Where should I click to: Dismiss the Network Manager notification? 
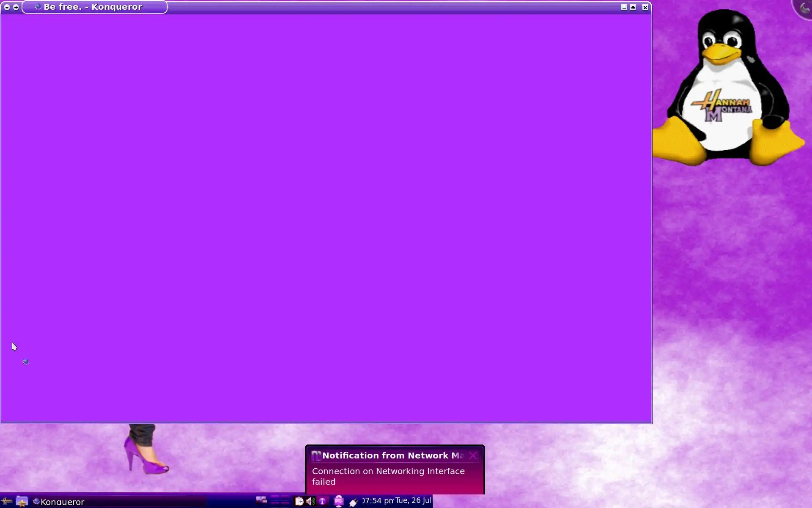[473, 456]
